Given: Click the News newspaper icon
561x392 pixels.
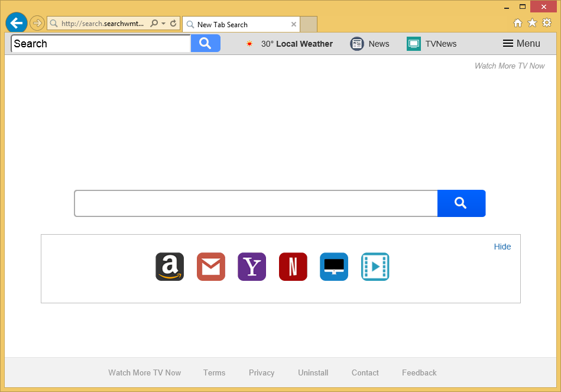Looking at the screenshot, I should [356, 44].
